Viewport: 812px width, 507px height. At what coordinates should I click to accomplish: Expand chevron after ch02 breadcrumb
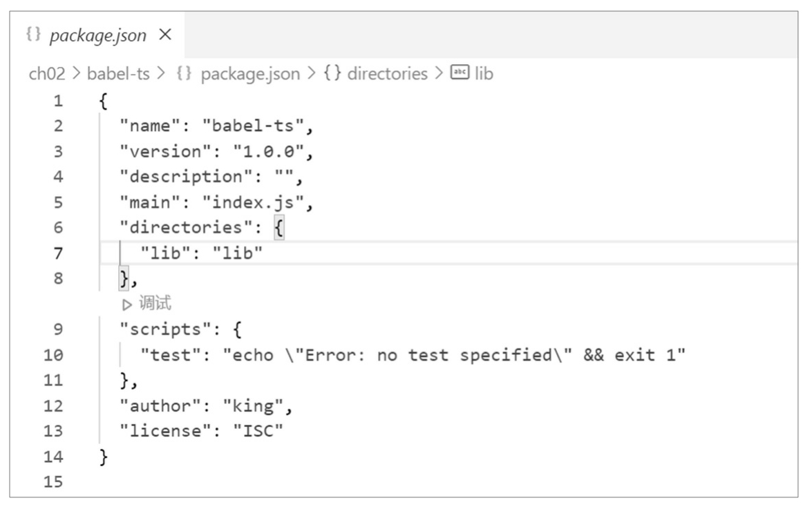coord(76,73)
